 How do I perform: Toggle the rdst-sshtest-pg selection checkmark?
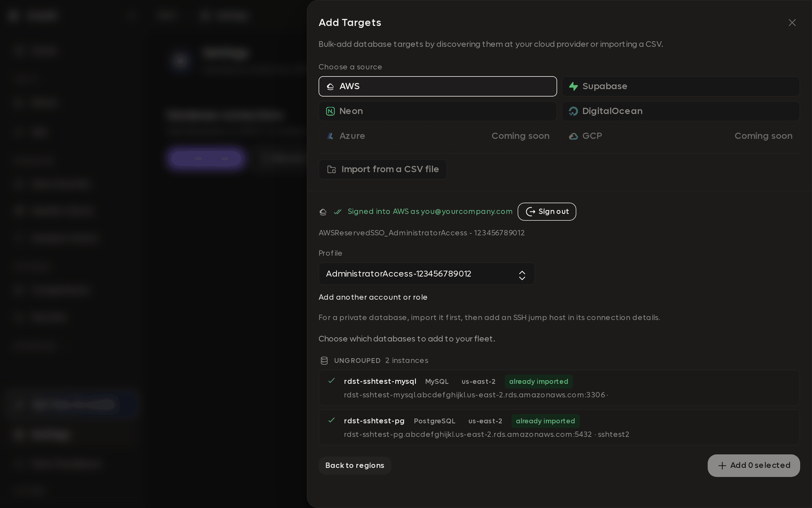coord(332,420)
